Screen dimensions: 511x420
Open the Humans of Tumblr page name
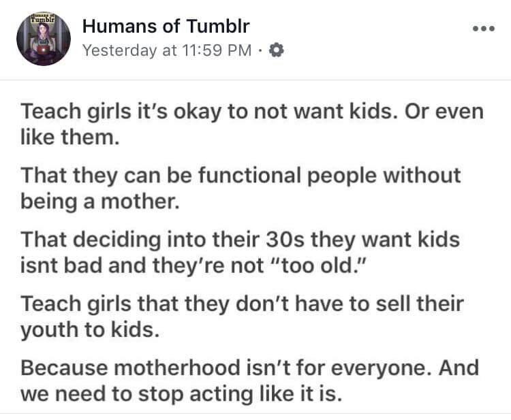(x=166, y=26)
